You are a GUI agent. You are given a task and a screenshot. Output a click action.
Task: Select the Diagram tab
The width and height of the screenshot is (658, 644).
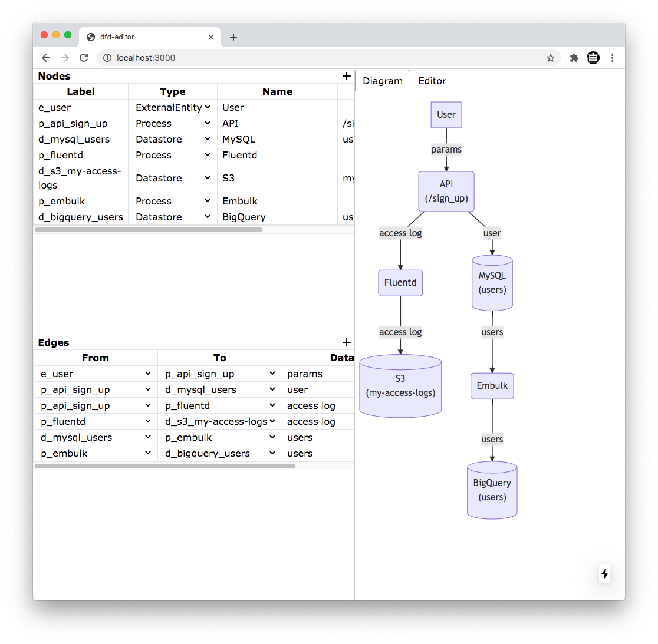pyautogui.click(x=382, y=81)
